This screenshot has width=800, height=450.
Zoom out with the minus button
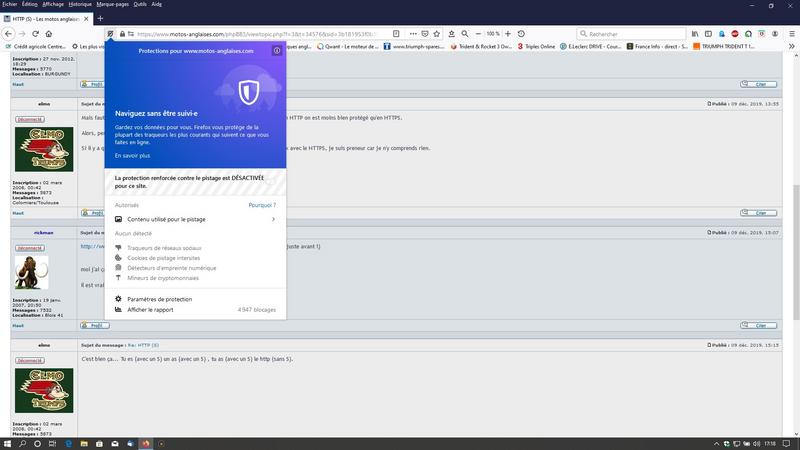coord(478,34)
